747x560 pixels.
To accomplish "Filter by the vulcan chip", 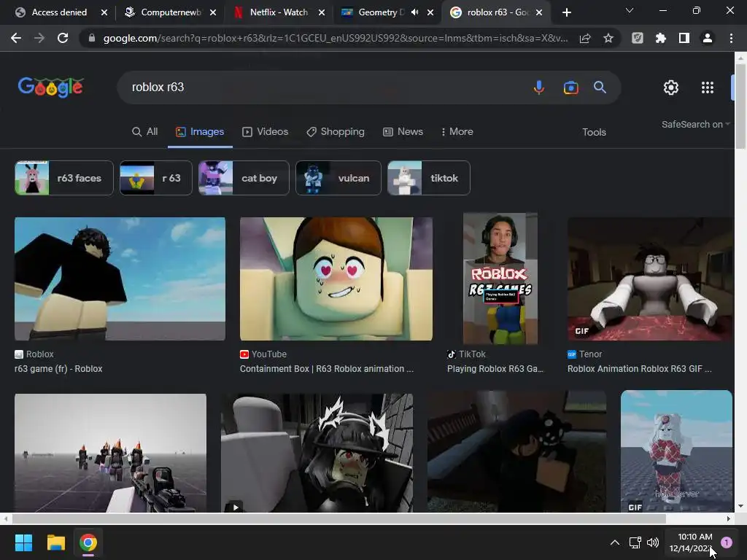I will (x=338, y=178).
